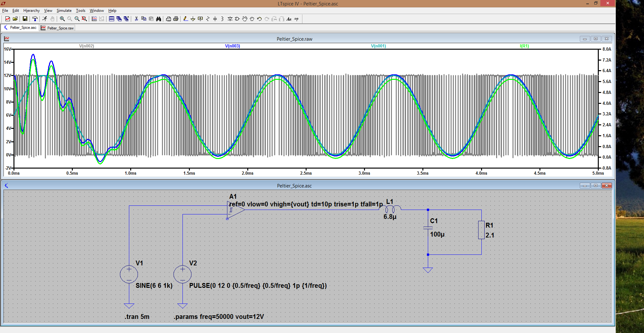Viewport: 644px width, 333px height.
Task: Click the Close All Windows icon
Action: pyautogui.click(x=126, y=19)
